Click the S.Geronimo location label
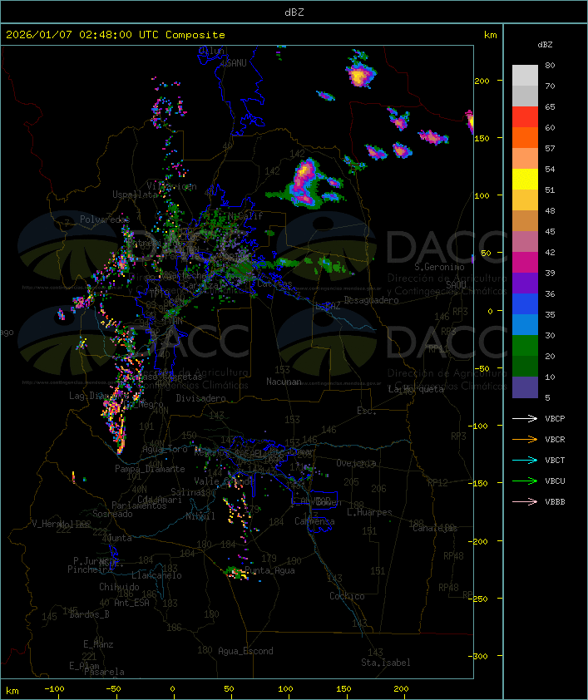This screenshot has height=700, width=588. [x=439, y=268]
